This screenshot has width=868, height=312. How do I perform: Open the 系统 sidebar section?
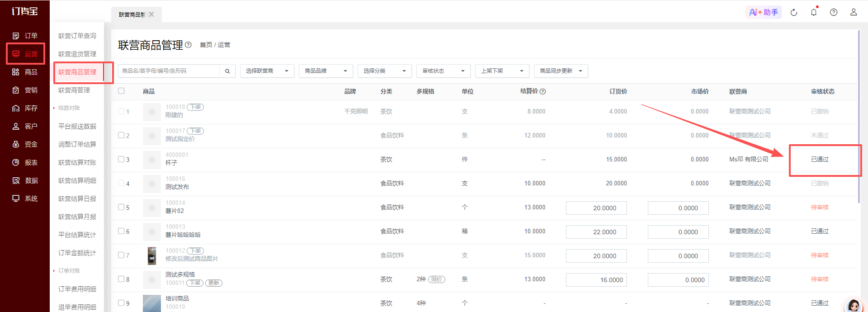tap(25, 199)
